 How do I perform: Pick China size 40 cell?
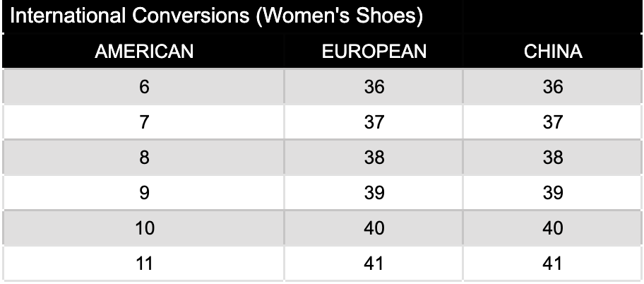[553, 228]
